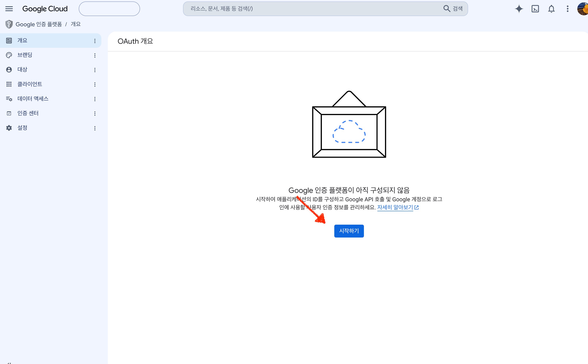The height and width of the screenshot is (364, 588).
Task: Click the user profile avatar
Action: coord(583,9)
